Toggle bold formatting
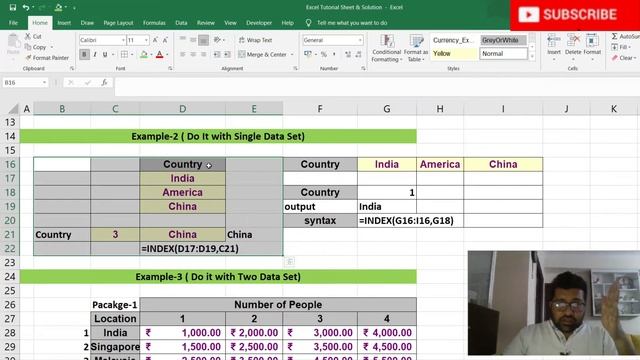Viewport: 640px width, 360px height. (84, 54)
